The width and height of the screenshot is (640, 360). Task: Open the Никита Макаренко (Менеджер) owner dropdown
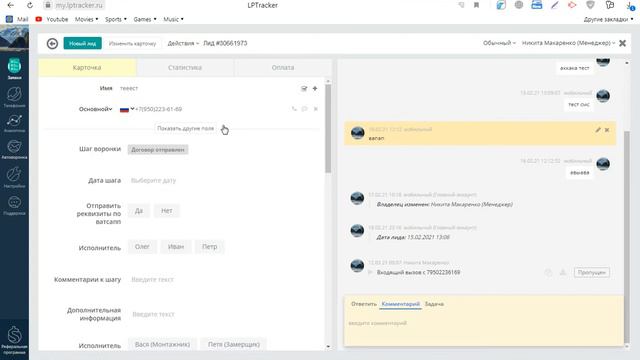568,43
